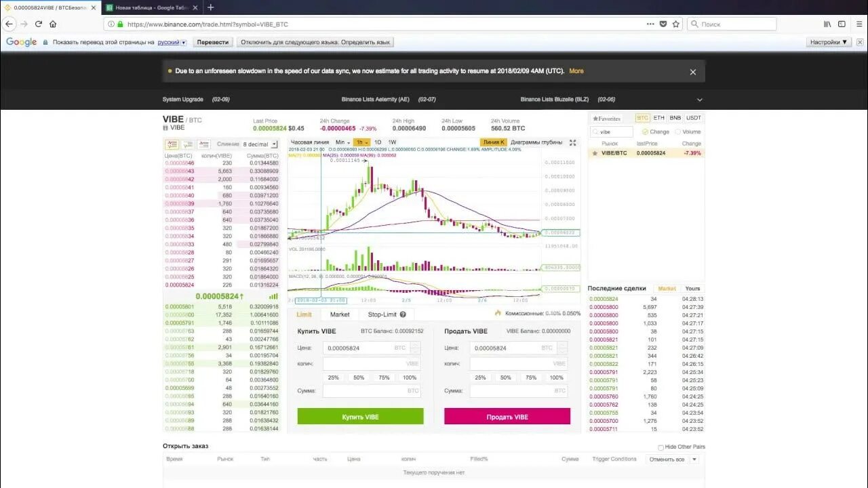Switch to the Limit order tab

304,314
